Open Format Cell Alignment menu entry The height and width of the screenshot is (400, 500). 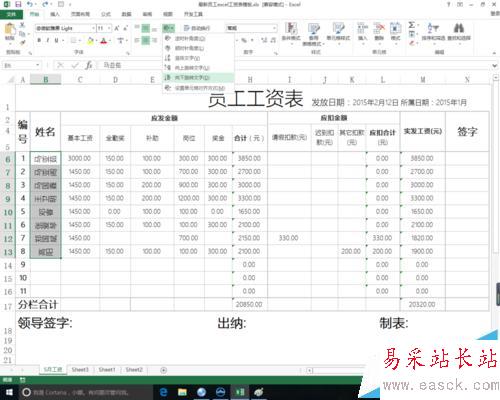pos(198,88)
